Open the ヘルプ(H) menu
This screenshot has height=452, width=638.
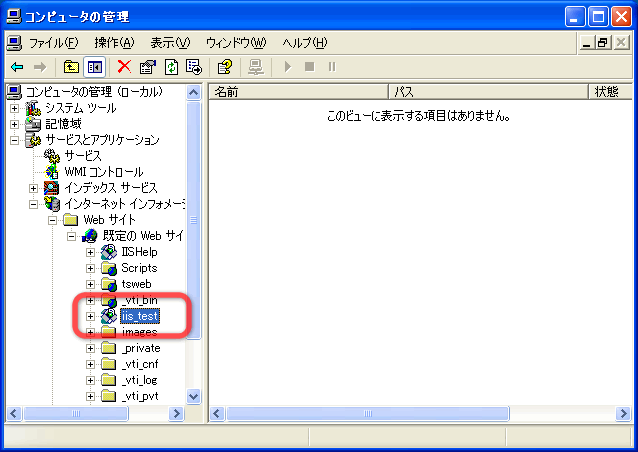coord(305,42)
